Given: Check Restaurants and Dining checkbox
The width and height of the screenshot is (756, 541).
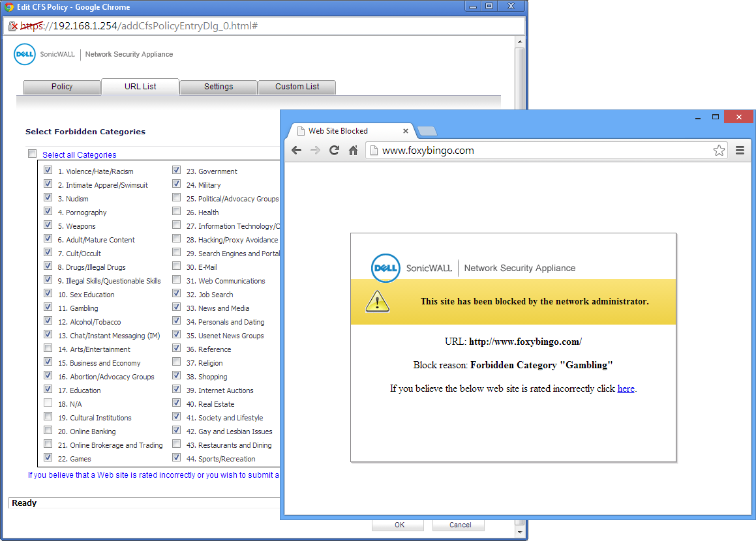Looking at the screenshot, I should pos(177,444).
